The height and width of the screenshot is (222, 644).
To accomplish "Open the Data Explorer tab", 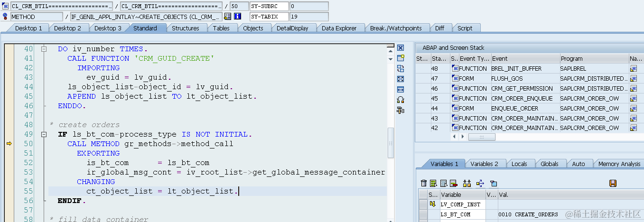I will (339, 28).
